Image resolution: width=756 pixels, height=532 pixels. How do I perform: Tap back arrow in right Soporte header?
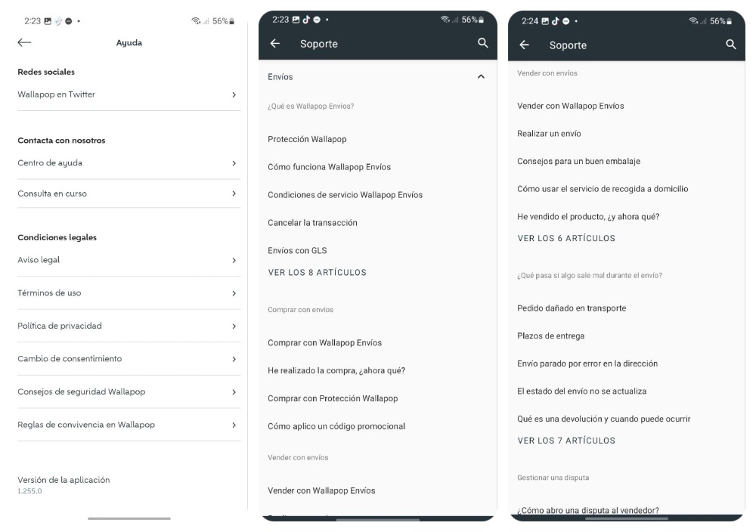click(524, 45)
